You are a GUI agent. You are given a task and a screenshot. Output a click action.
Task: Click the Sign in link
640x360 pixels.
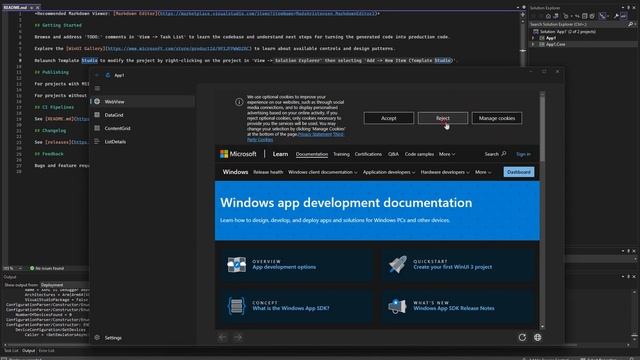coord(523,154)
